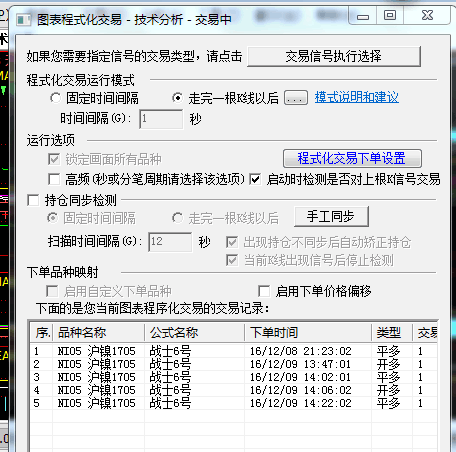The image size is (456, 452).
Task: Select trade record at 16/12/08 21:23:02
Action: click(x=233, y=351)
